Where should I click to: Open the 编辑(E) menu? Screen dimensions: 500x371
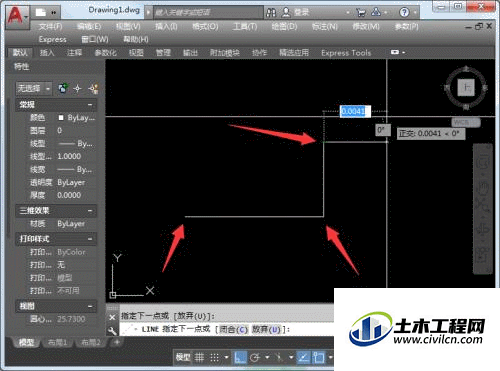(x=89, y=26)
